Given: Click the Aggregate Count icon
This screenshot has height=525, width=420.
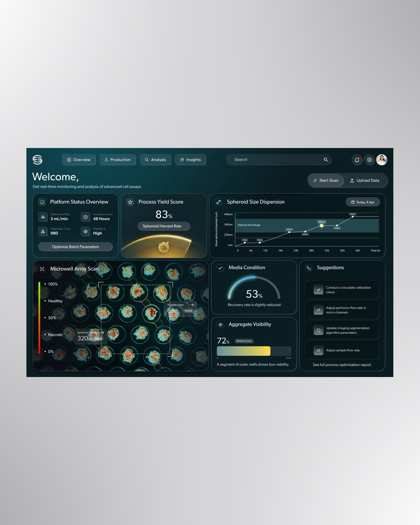Looking at the screenshot, I should (43, 231).
